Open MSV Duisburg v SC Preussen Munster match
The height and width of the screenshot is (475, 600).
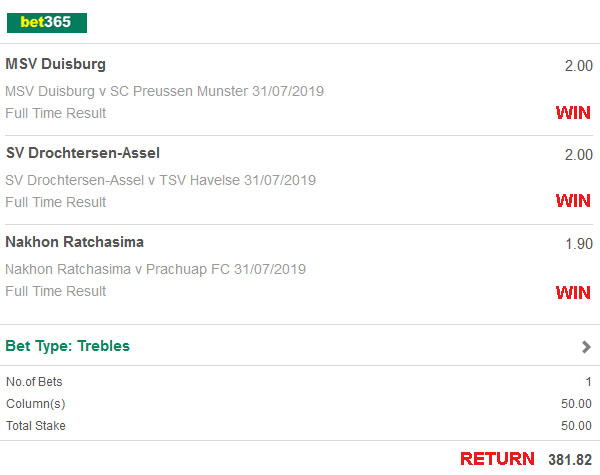165,91
